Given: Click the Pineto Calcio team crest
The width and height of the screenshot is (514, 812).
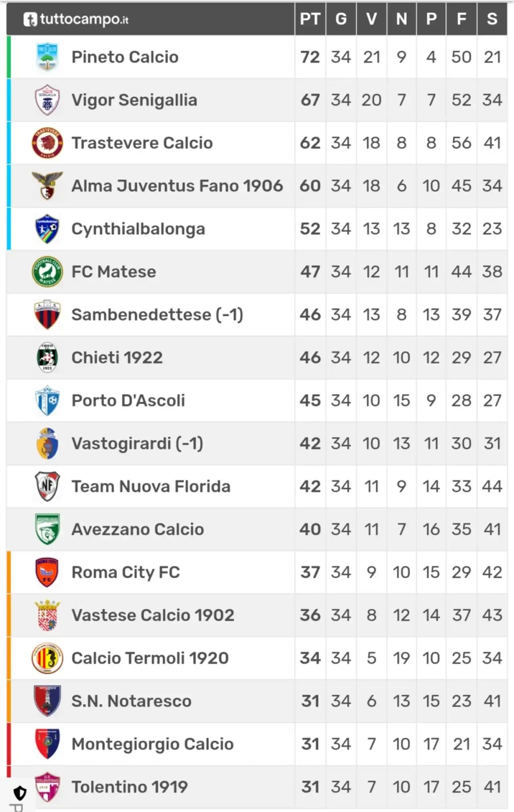Looking at the screenshot, I should click(47, 57).
